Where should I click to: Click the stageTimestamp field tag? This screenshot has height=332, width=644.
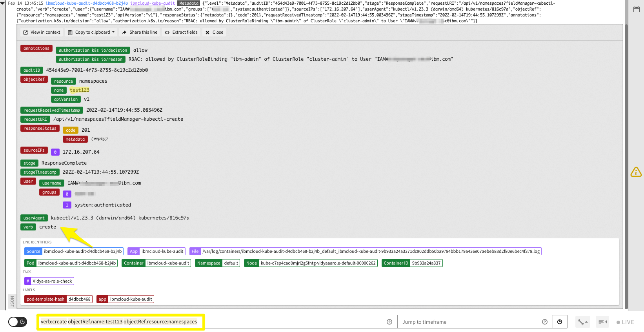pos(40,172)
